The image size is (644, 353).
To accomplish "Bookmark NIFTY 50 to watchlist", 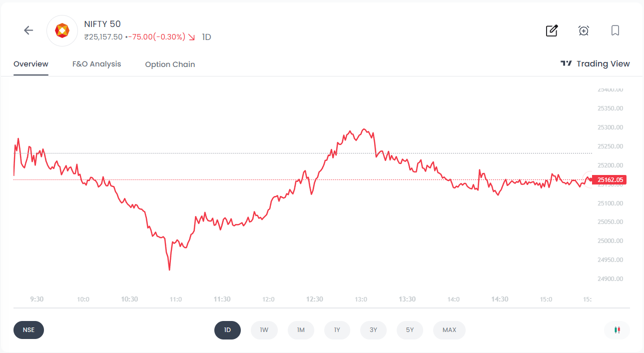I will [615, 30].
